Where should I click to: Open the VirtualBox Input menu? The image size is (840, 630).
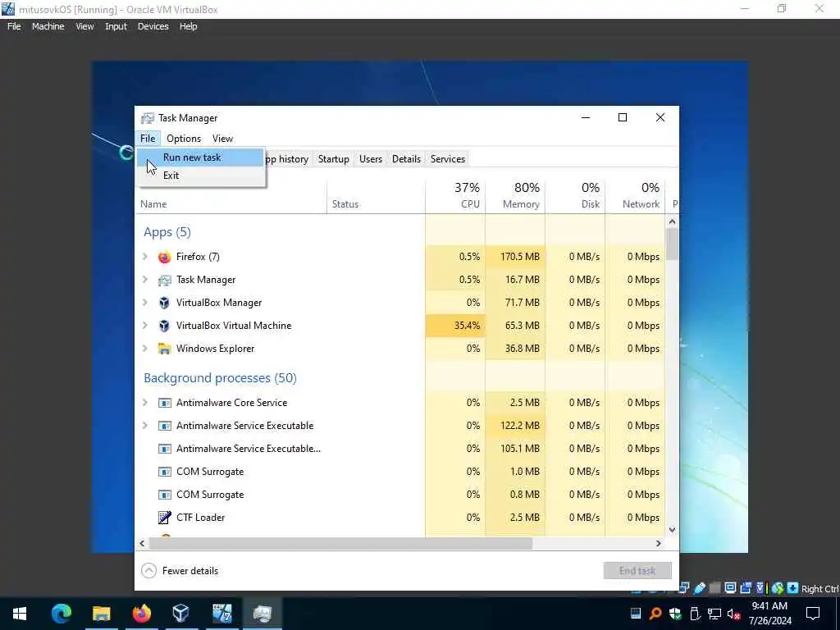(x=116, y=26)
